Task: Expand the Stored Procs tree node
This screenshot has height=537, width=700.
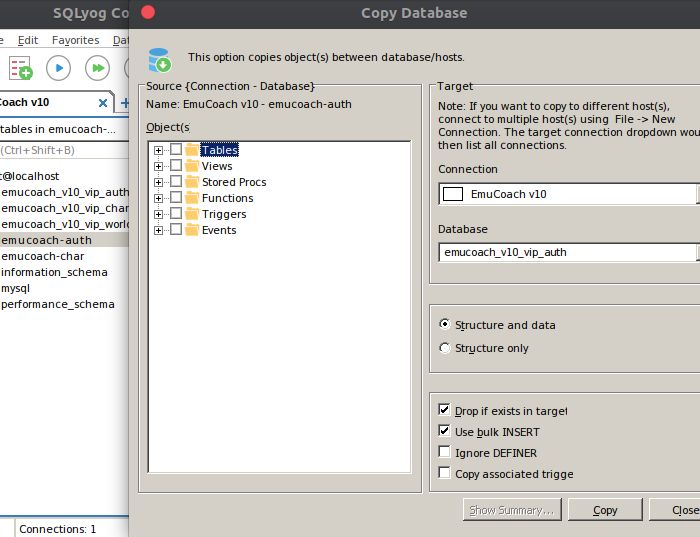Action: point(158,183)
